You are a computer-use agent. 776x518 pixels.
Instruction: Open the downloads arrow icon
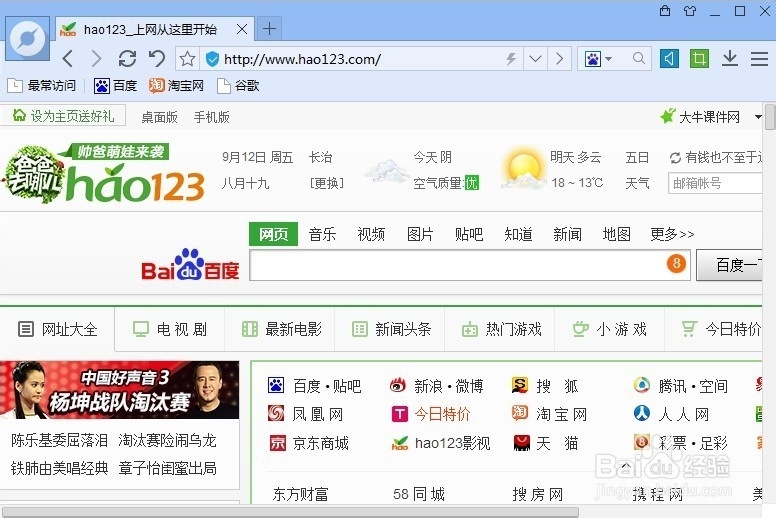tap(729, 58)
